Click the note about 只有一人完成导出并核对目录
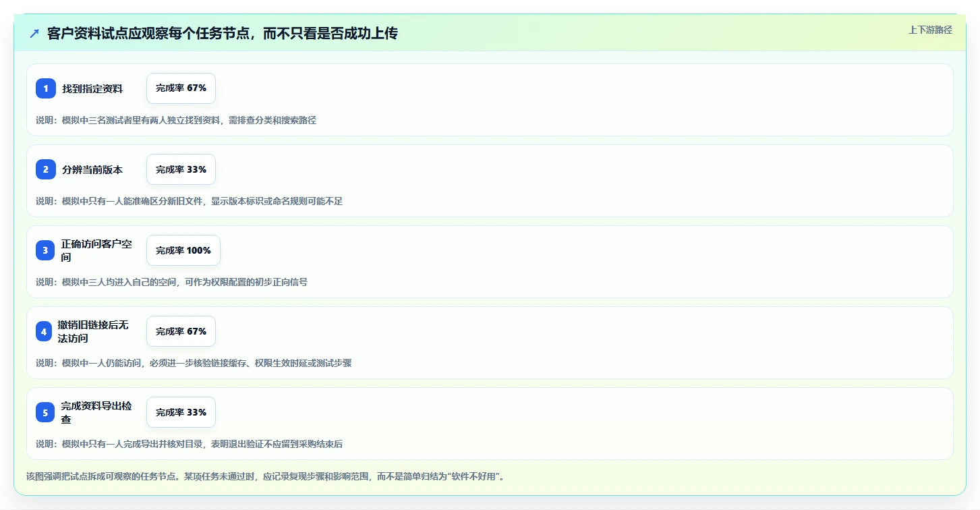This screenshot has height=510, width=980. pos(190,444)
